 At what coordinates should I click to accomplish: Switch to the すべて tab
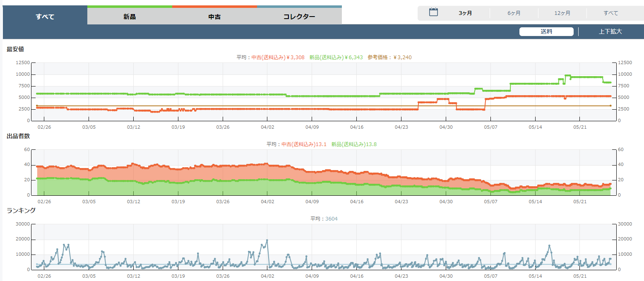coord(45,17)
